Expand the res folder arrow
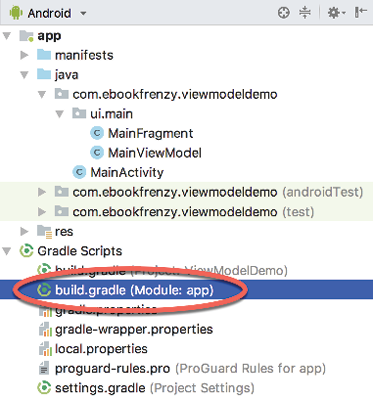Screen dimensions: 373x401 24,231
